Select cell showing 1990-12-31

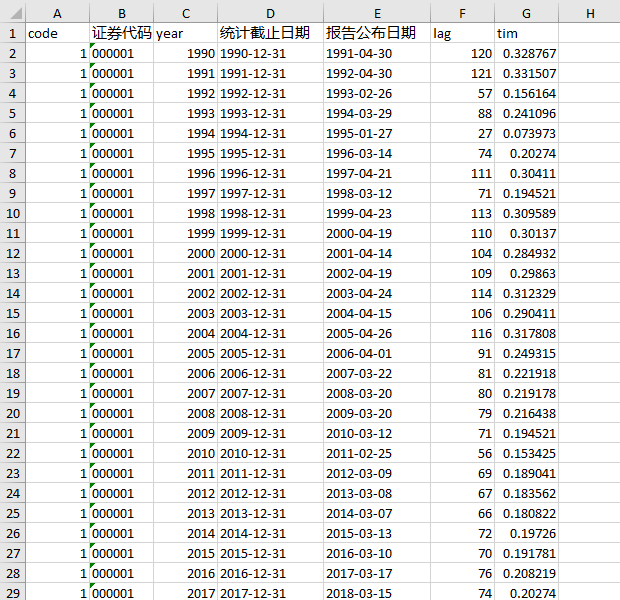[x=270, y=53]
